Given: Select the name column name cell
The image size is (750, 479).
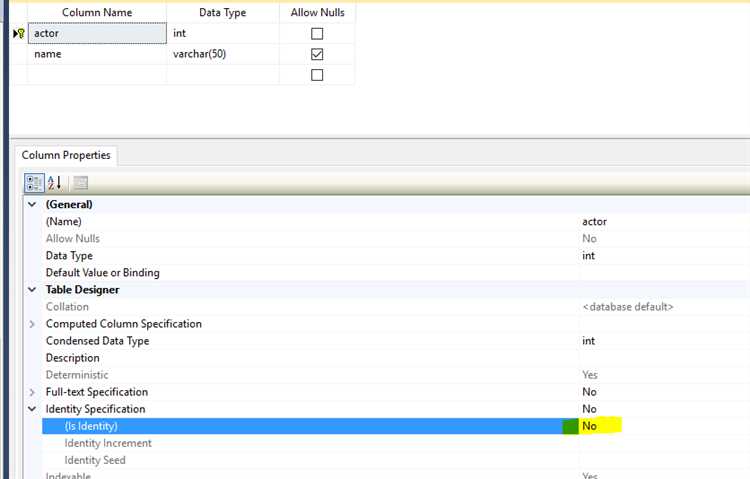Looking at the screenshot, I should (97, 54).
